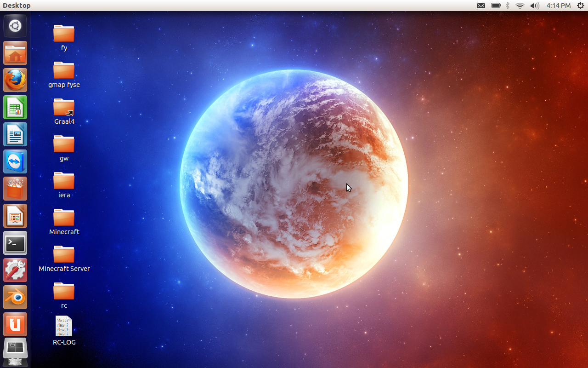Launch Firefox from the launcher

[x=15, y=80]
